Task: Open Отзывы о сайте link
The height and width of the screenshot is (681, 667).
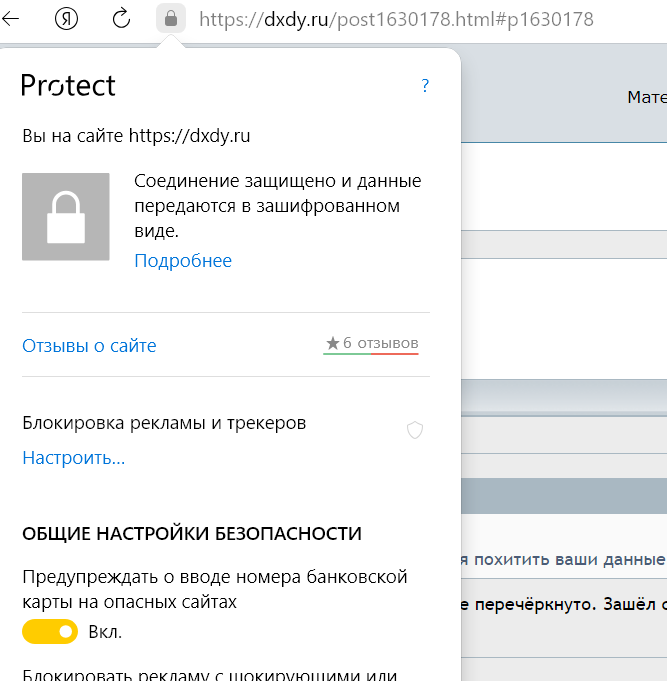Action: tap(89, 346)
